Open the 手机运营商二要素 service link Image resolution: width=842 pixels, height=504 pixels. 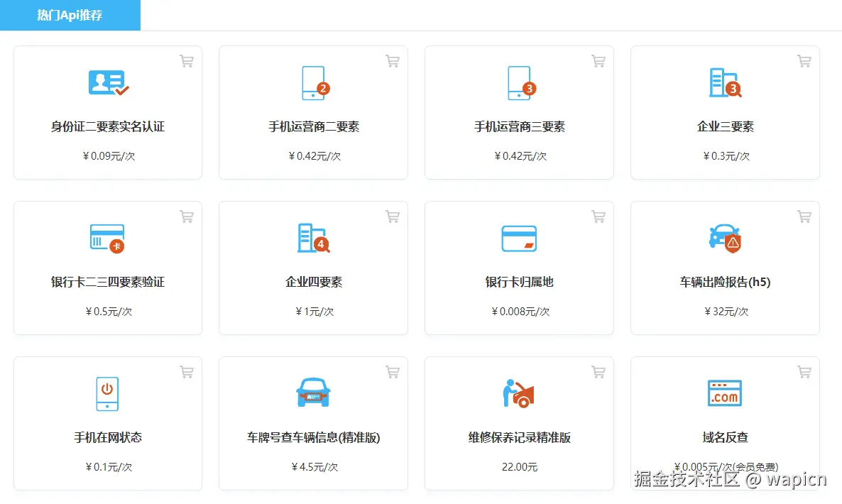[x=312, y=126]
